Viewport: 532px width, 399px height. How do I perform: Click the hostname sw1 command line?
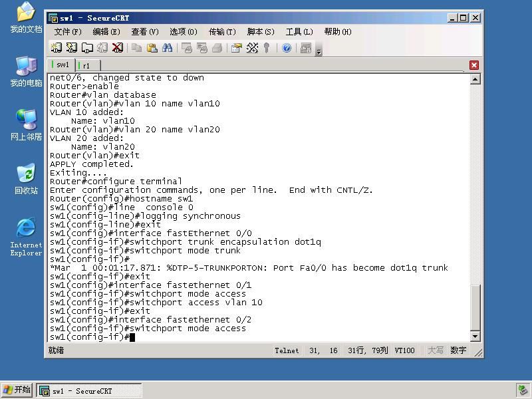tap(121, 198)
